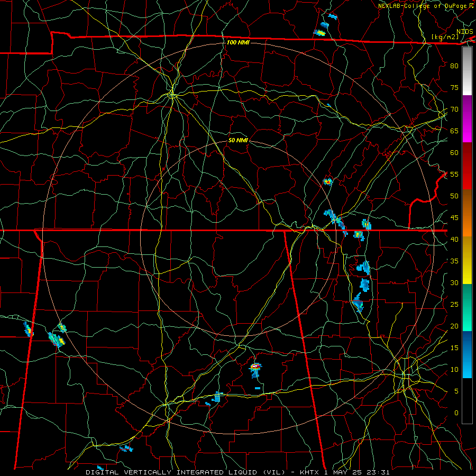Click the 0 value on the scale
Image resolution: width=476 pixels, height=476 pixels.
click(456, 413)
